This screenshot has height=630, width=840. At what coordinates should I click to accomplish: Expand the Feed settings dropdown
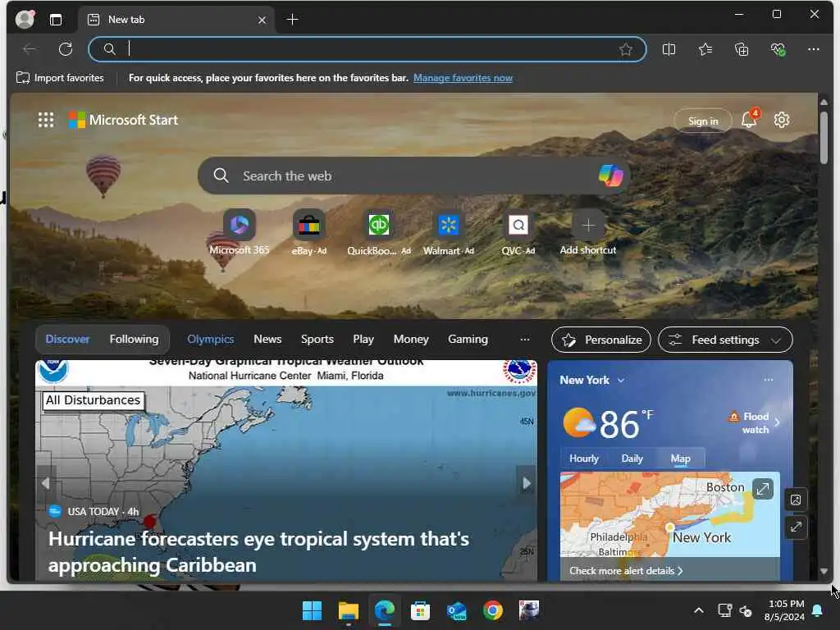click(725, 340)
